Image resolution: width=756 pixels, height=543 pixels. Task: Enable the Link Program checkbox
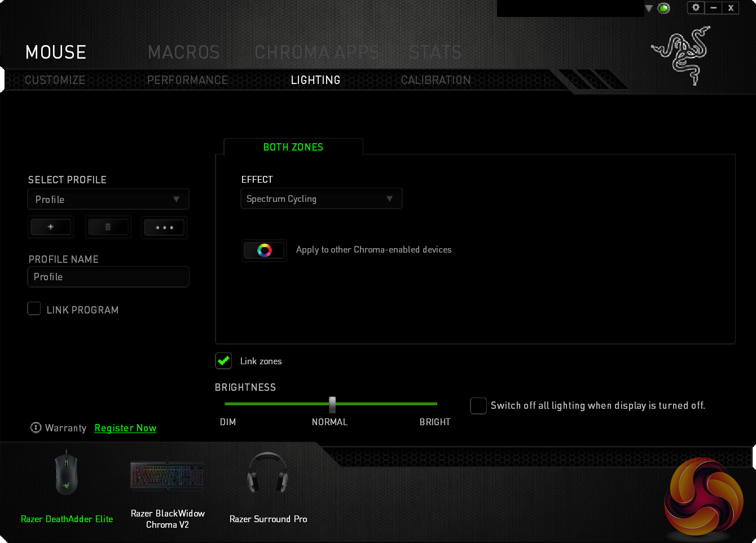(34, 308)
